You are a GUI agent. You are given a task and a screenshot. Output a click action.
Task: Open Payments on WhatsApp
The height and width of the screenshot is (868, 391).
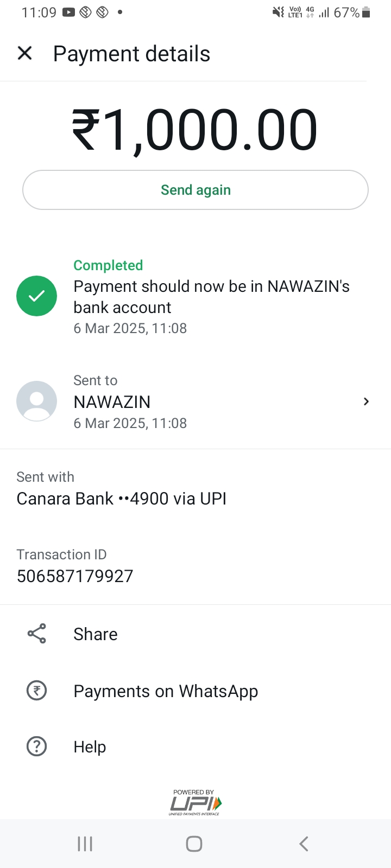coord(166,691)
